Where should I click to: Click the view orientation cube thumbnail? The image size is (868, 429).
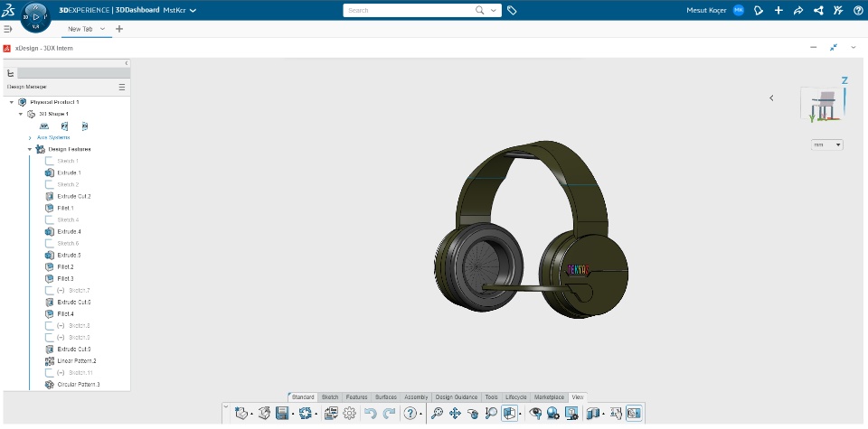(x=824, y=103)
